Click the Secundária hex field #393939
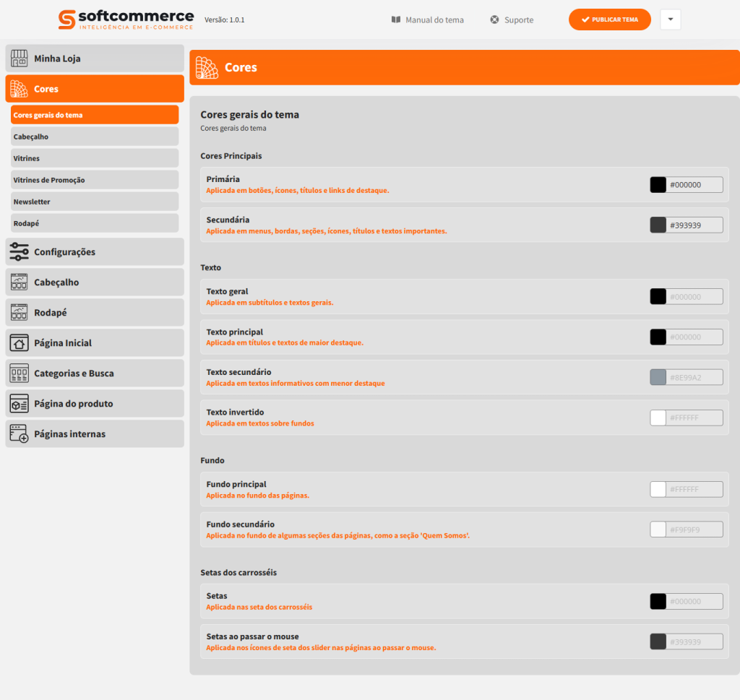740x700 pixels. tap(694, 225)
